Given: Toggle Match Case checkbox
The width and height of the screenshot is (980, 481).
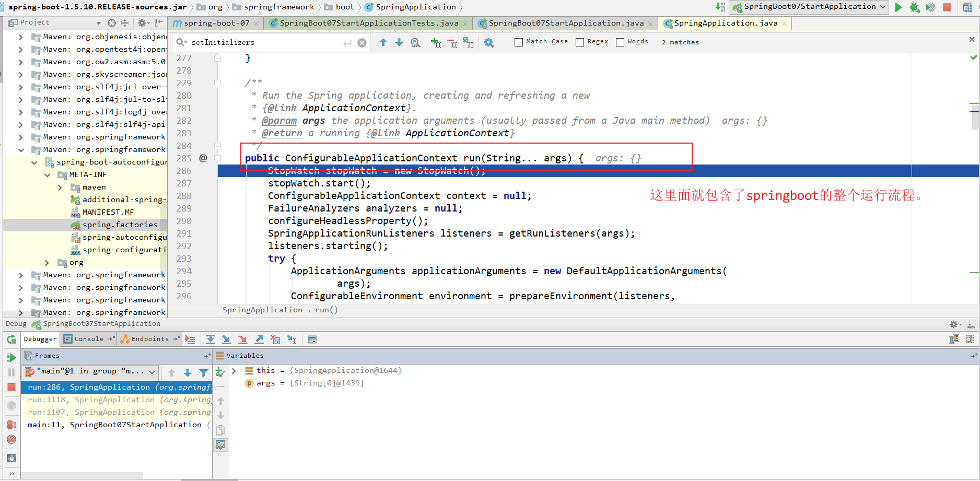Looking at the screenshot, I should (519, 42).
